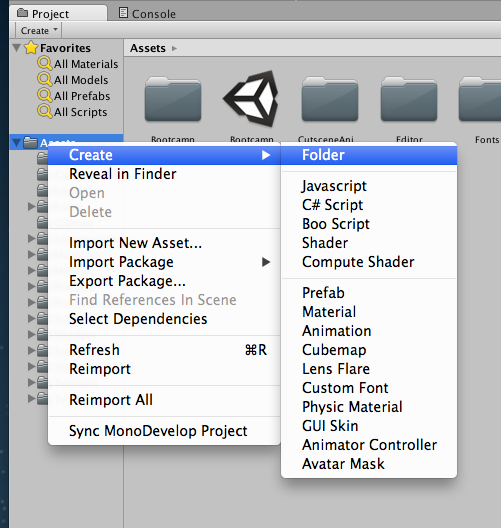Select All Materials saved search
The height and width of the screenshot is (528, 501).
(x=86, y=64)
